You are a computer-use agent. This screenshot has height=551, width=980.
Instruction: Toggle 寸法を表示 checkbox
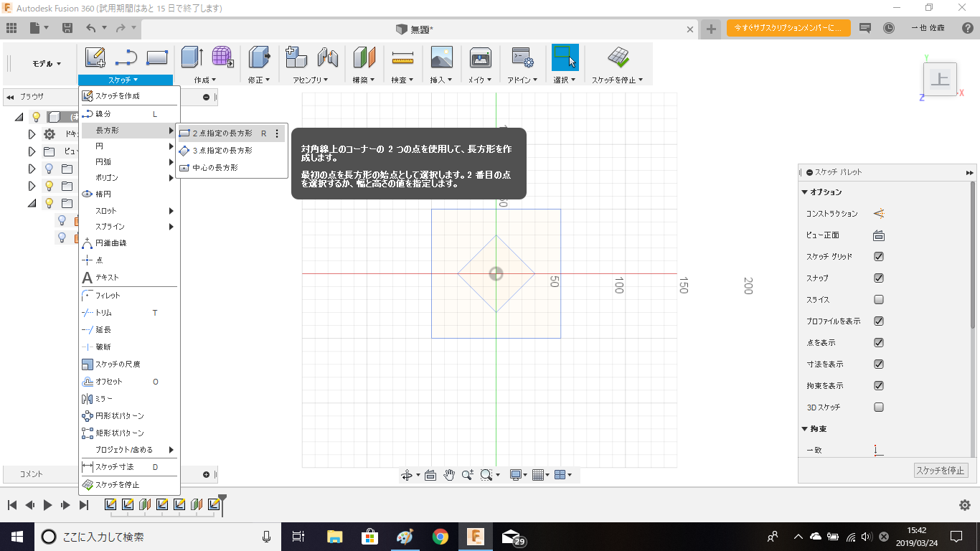[879, 364]
